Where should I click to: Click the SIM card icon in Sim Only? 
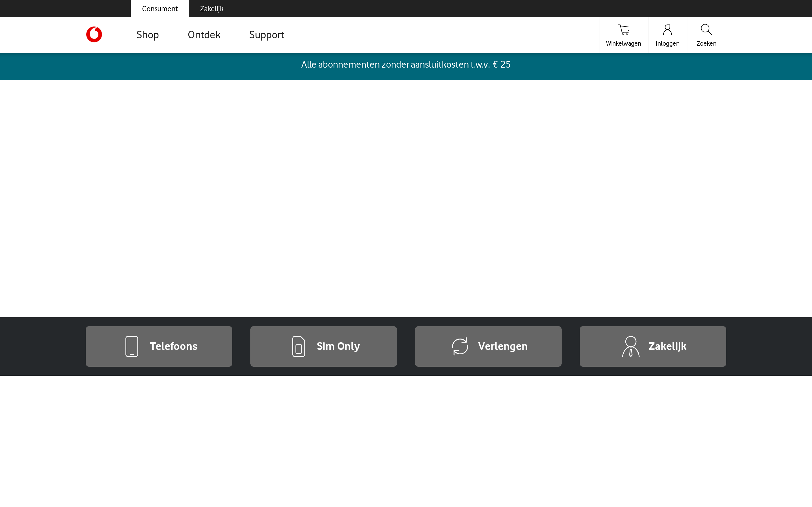click(x=298, y=346)
